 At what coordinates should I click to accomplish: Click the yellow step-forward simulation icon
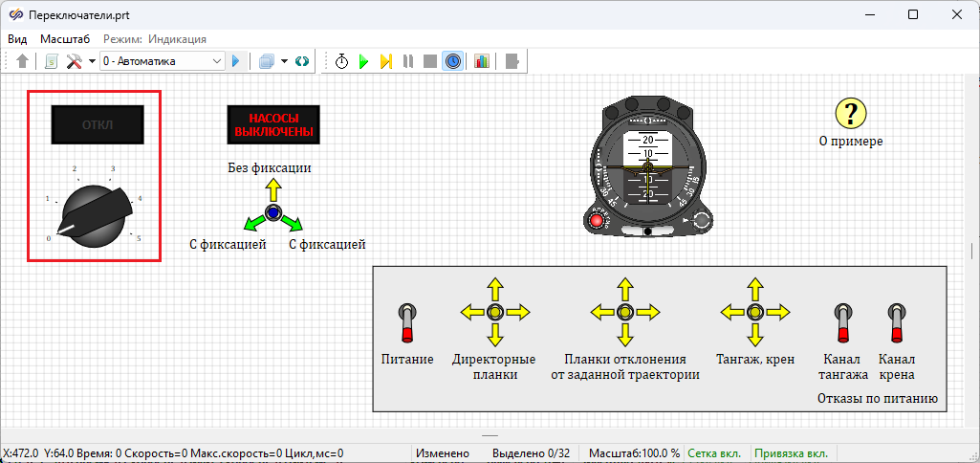385,61
